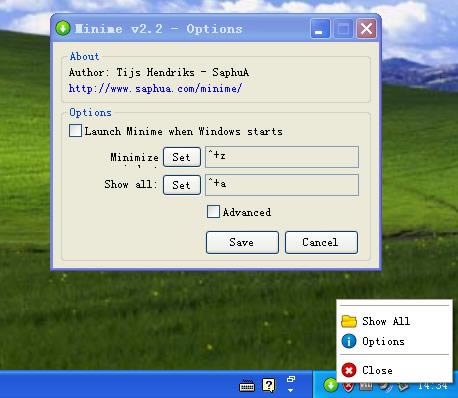This screenshot has width=458, height=398.
Task: Tick the Advanced checkbox
Action: [x=213, y=211]
